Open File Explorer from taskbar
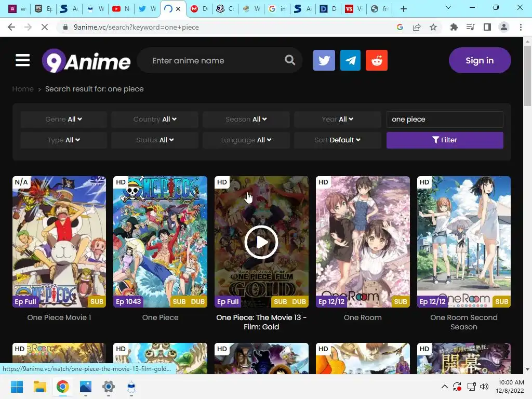The image size is (532, 399). pos(39,387)
